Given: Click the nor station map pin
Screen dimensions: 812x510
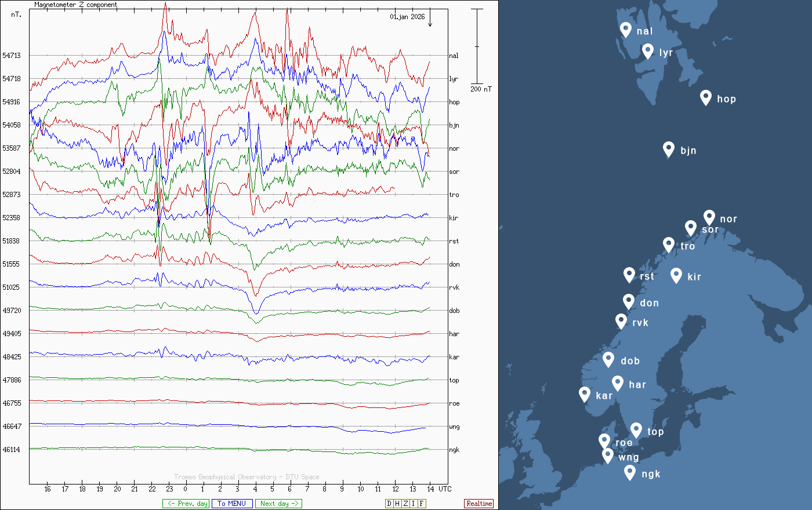Looking at the screenshot, I should [709, 217].
